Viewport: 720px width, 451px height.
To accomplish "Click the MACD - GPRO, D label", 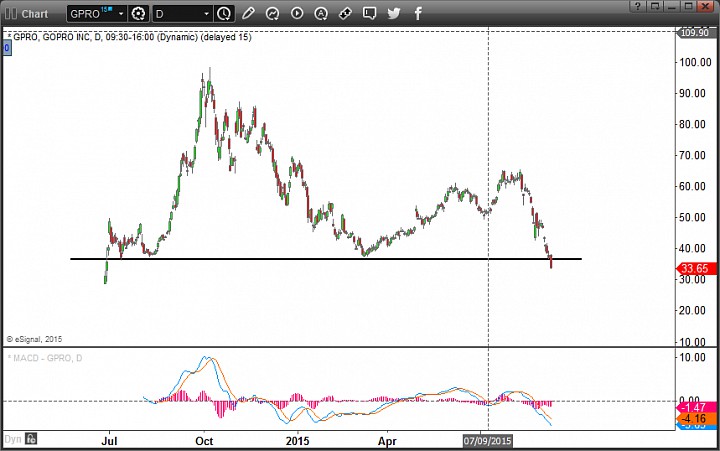I will click(45, 358).
